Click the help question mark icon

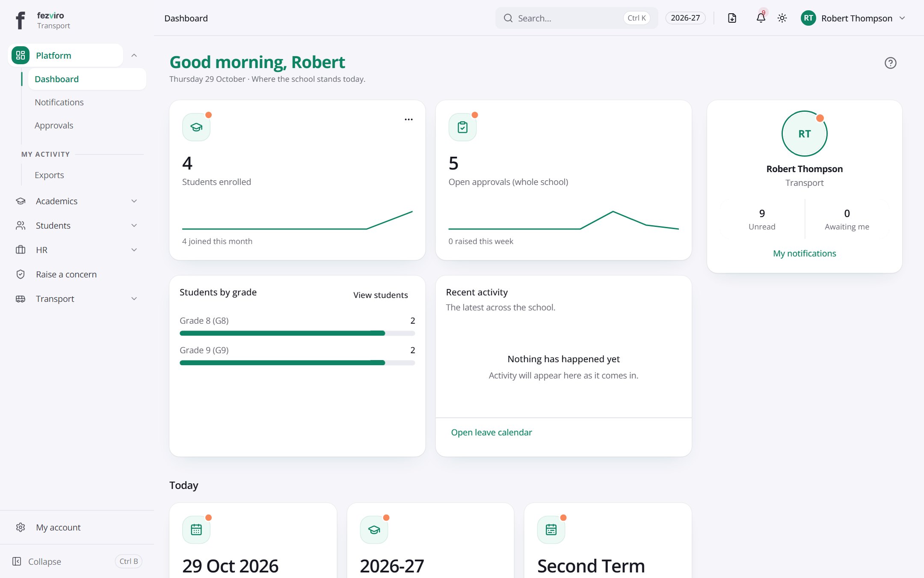click(x=890, y=63)
